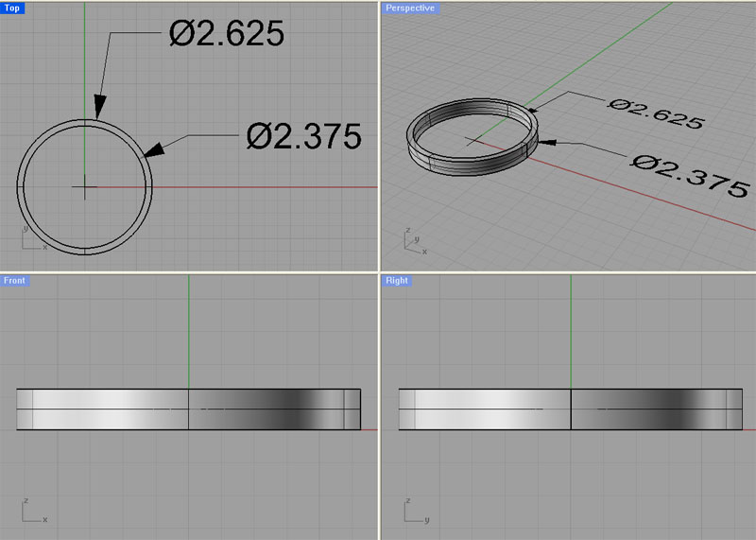This screenshot has height=540, width=756.
Task: Click the Ø2.625 arrowhead in Top view
Action: click(99, 109)
